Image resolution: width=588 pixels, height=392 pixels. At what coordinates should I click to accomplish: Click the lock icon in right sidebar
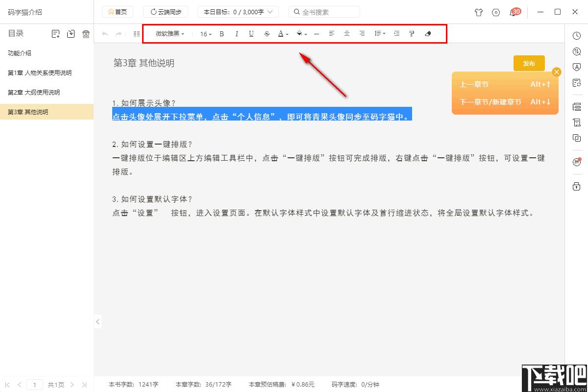[576, 186]
